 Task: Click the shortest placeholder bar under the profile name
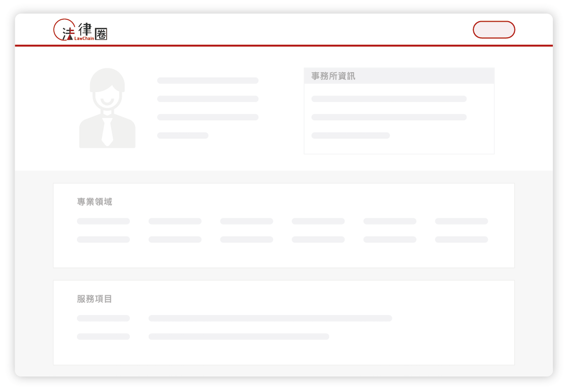click(x=182, y=135)
